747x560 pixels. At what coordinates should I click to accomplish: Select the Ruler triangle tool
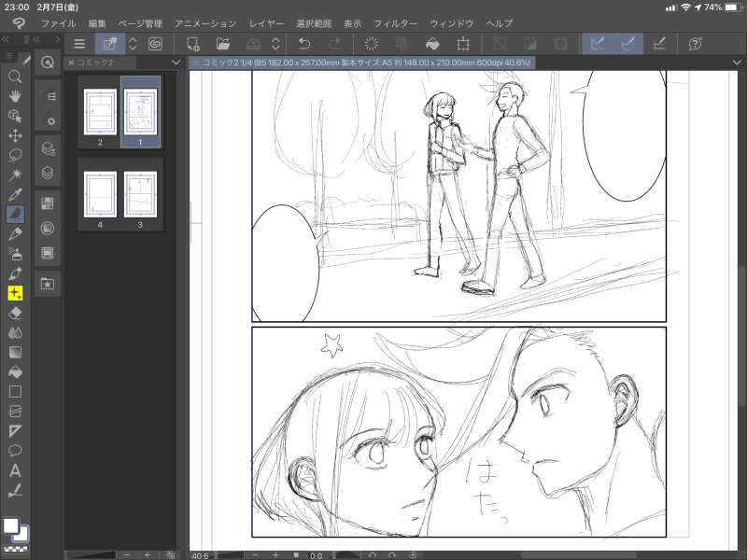point(15,431)
